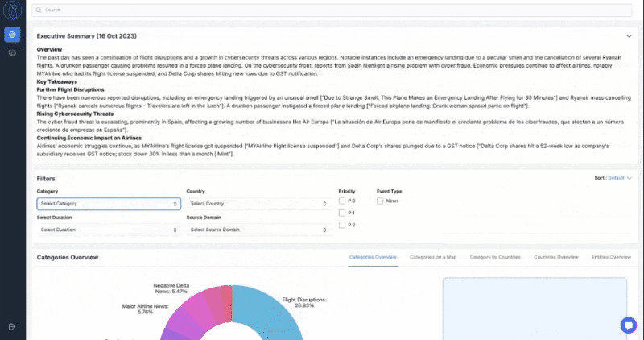This screenshot has width=644, height=340.
Task: Click the search magnifier icon
Action: pos(39,10)
